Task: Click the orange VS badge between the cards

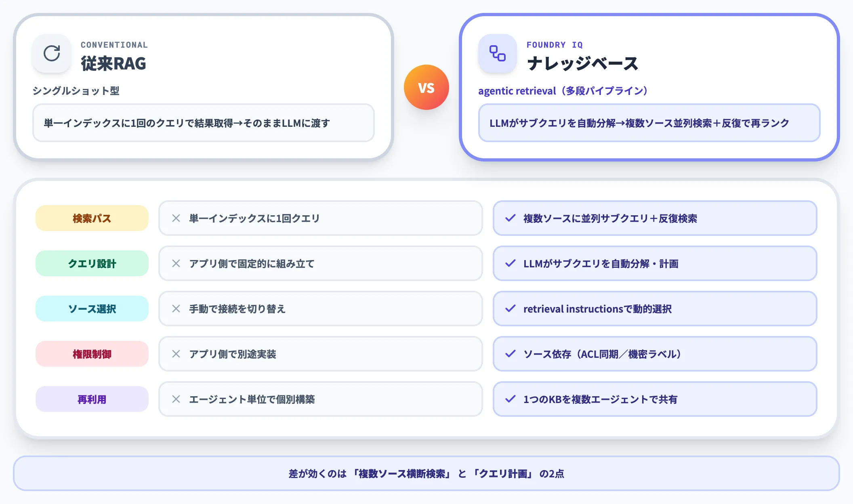Action: 426,87
